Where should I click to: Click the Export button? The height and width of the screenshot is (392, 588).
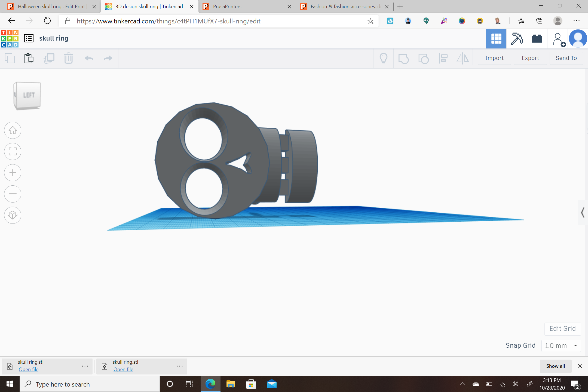coord(530,58)
